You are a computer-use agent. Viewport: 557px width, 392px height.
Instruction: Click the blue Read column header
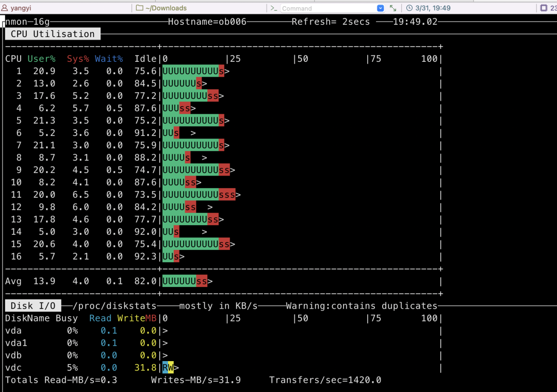100,318
